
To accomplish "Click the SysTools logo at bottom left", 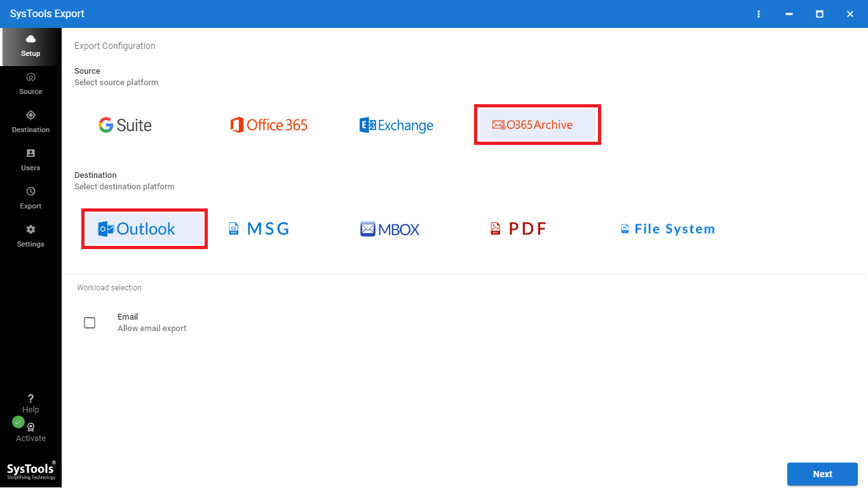I will [31, 471].
